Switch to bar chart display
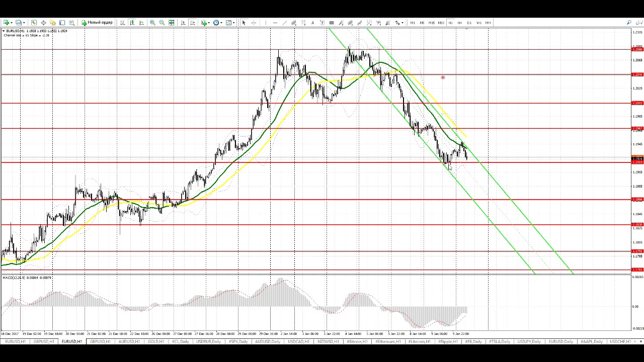644x362 pixels. pos(122,23)
